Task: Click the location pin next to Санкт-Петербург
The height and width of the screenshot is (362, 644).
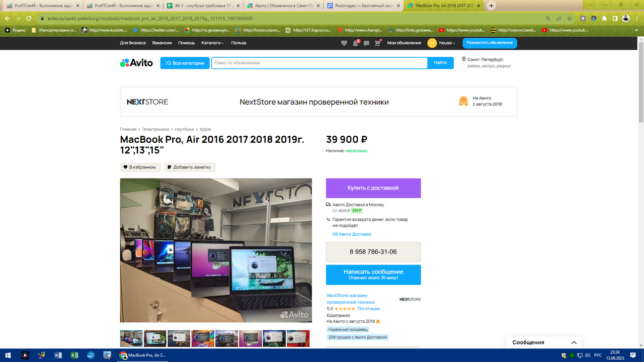Action: coord(463,59)
